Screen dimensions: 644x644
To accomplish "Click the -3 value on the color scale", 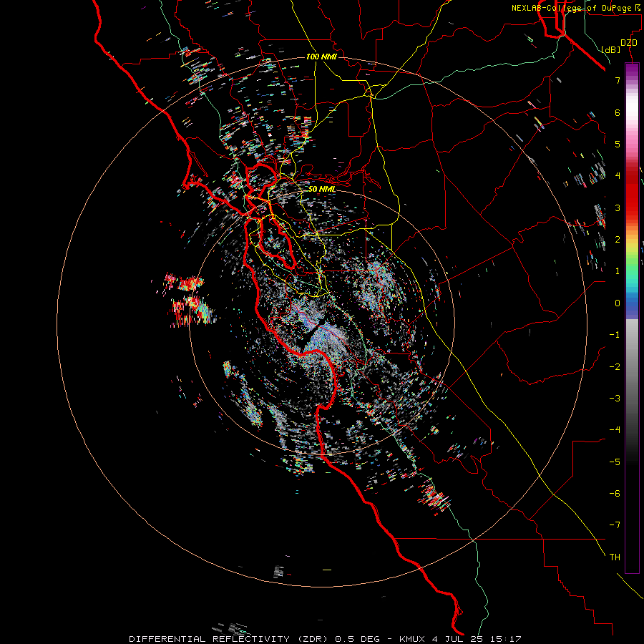I will pyautogui.click(x=615, y=399).
